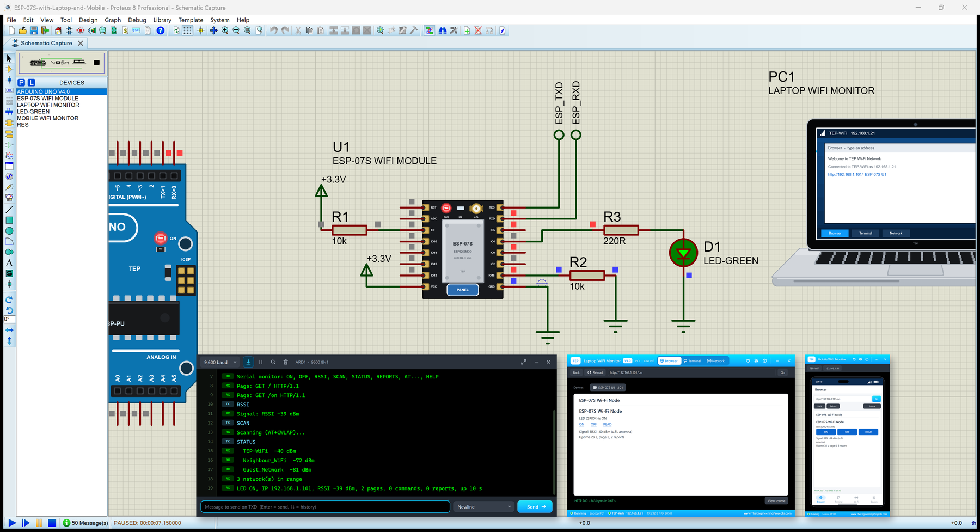Viewport: 980px width, 532px height.
Task: Click the L library button in devices panel
Action: [32, 82]
